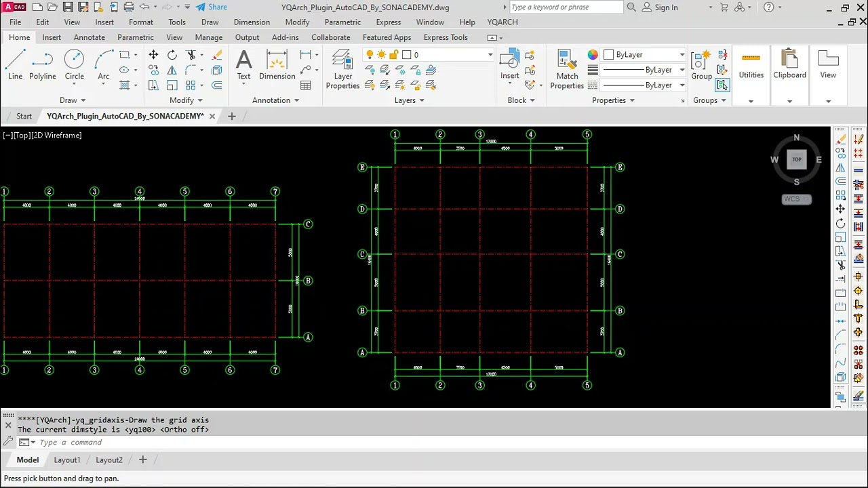Toggle layer on/off lightbulb icon
This screenshot has height=488, width=868.
pyautogui.click(x=370, y=55)
